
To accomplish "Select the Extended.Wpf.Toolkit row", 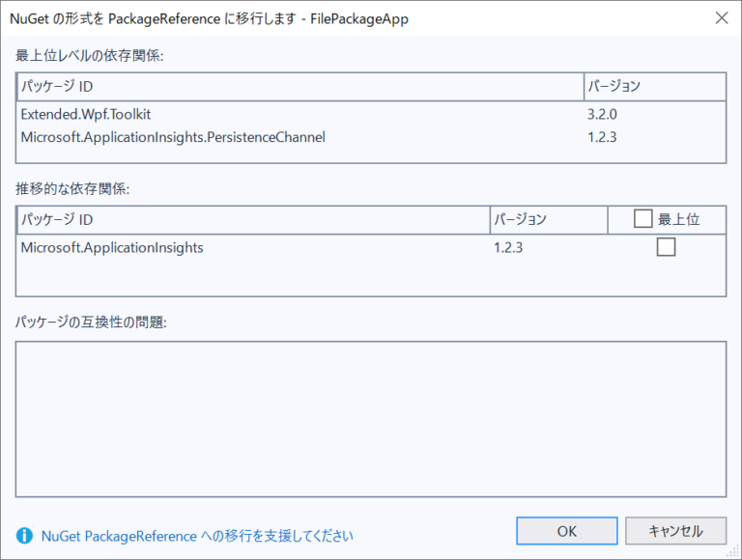I will 371,115.
